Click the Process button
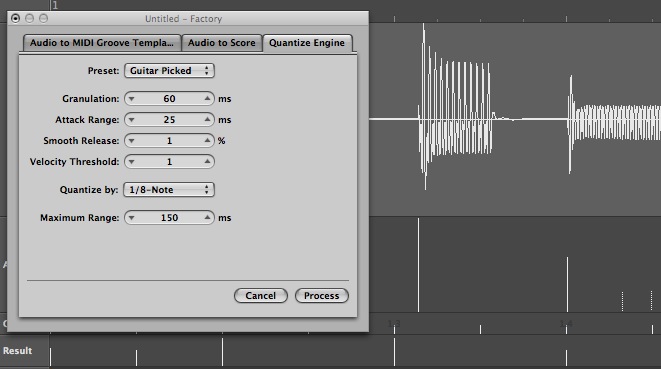The image size is (661, 369). [322, 296]
